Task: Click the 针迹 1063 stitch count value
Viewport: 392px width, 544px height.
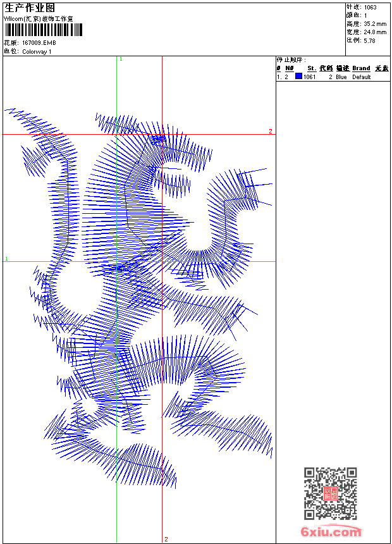Action: [x=370, y=8]
